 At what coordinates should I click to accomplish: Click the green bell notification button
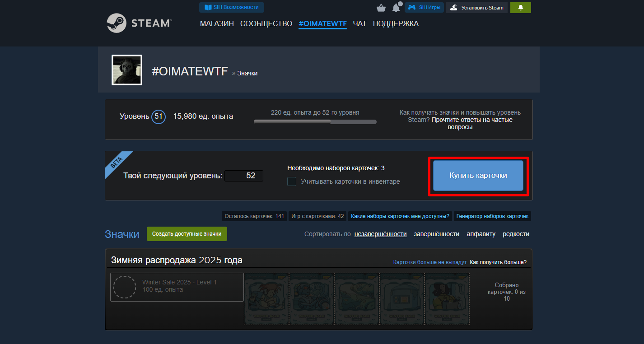520,8
